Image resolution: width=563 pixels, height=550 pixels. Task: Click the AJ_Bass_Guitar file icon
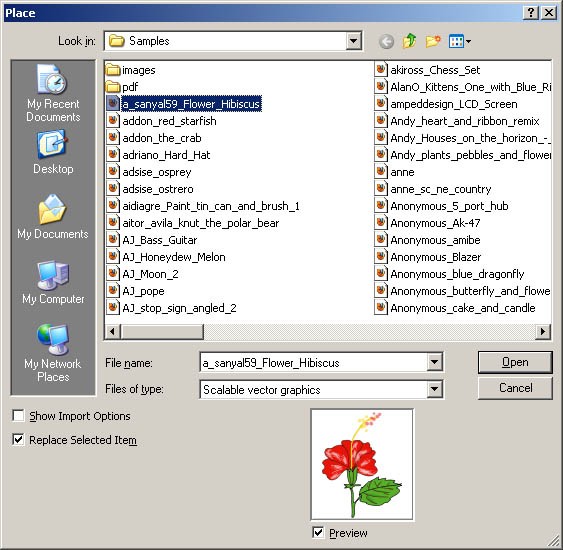[113, 240]
